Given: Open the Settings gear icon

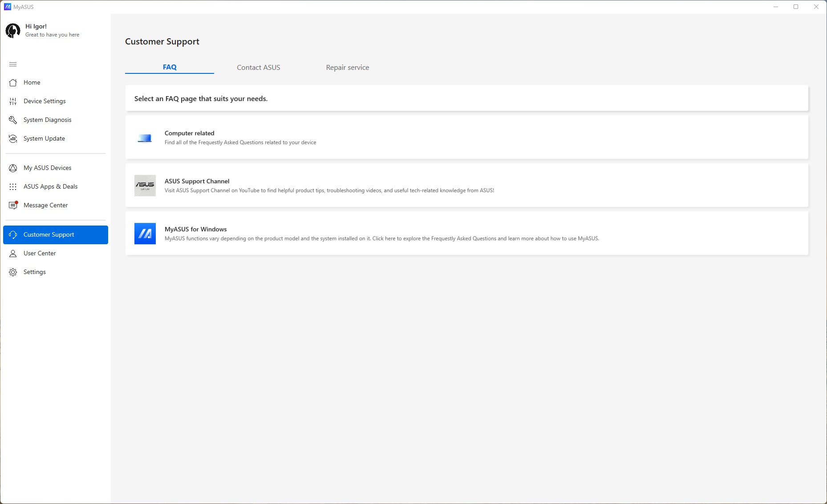Looking at the screenshot, I should pos(13,272).
